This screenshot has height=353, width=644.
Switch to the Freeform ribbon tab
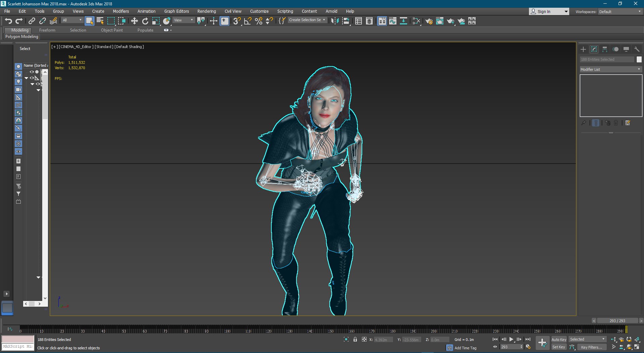tap(47, 30)
